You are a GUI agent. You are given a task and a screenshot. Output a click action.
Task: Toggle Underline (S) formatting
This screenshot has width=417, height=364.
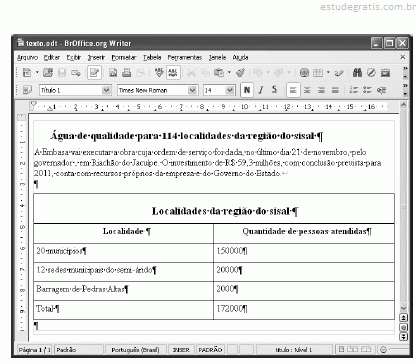(x=274, y=90)
